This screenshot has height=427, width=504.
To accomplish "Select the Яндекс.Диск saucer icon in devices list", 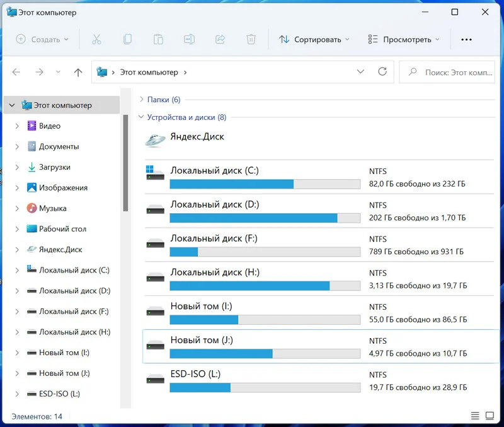I will (x=155, y=141).
